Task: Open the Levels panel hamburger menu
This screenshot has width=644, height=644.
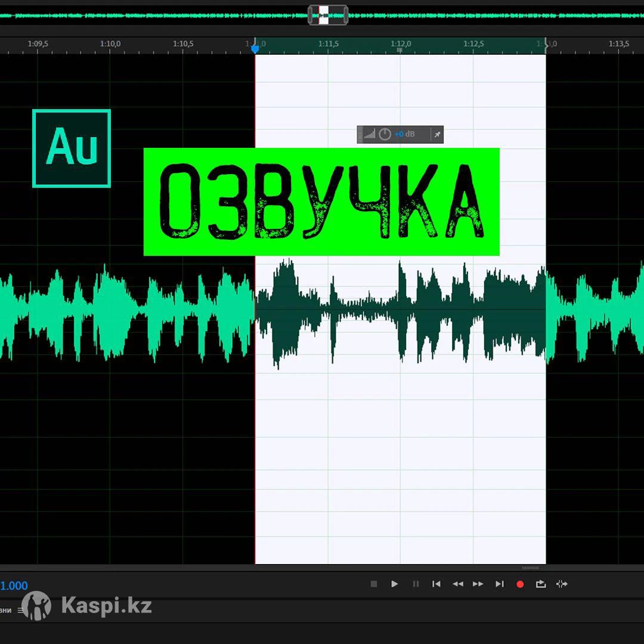Action: tap(20, 611)
